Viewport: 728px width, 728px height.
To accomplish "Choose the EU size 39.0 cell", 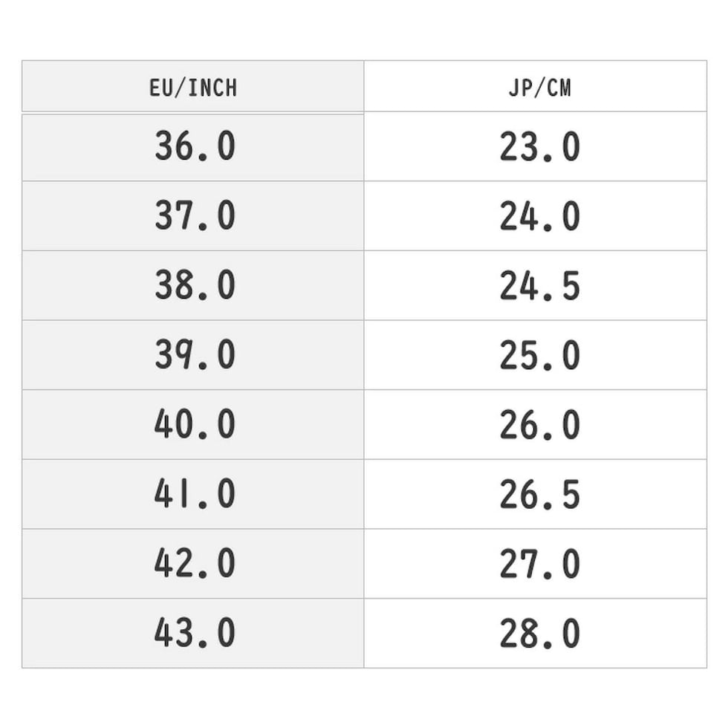I will coord(195,355).
